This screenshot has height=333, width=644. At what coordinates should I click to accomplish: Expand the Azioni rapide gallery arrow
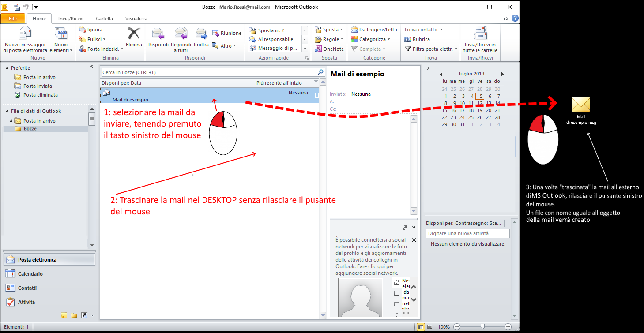(x=305, y=48)
